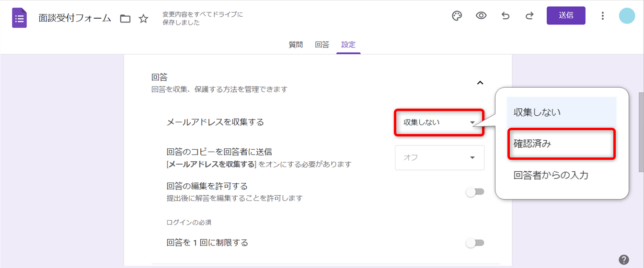Open the account profile avatar
The height and width of the screenshot is (268, 644).
[627, 16]
